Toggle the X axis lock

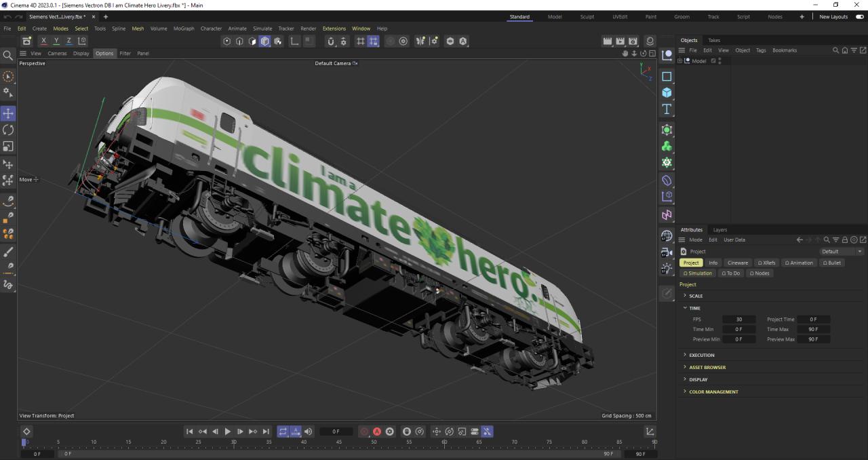point(43,41)
